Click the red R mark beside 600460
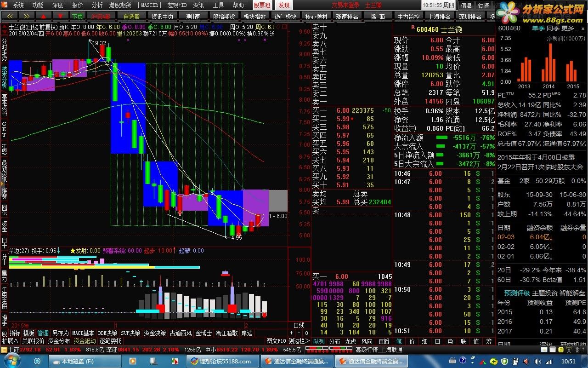The height and width of the screenshot is (368, 588). coord(413,27)
